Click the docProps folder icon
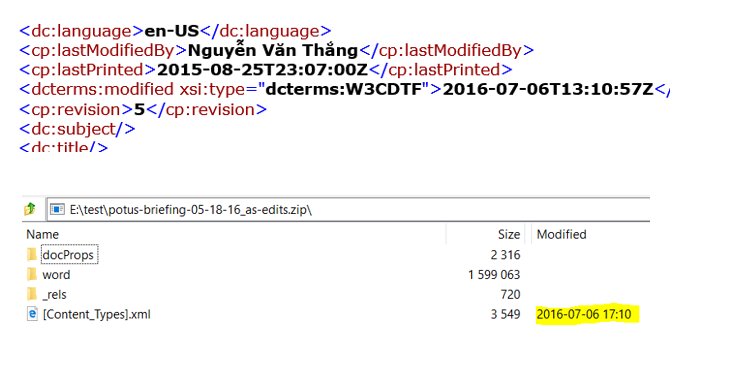The height and width of the screenshot is (374, 756). pos(32,254)
